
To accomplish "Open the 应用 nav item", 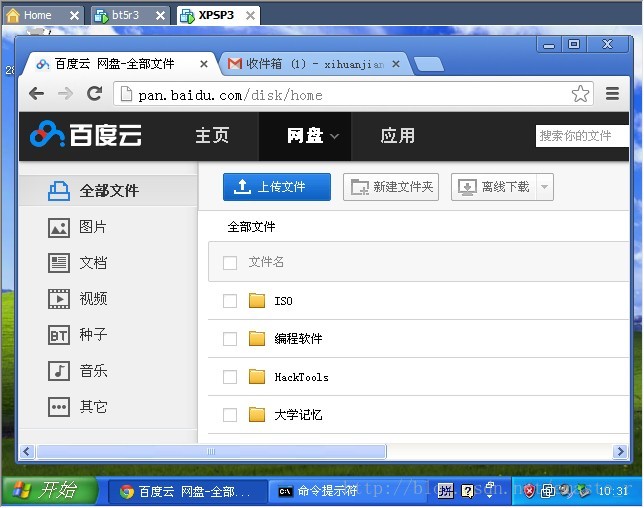I will pyautogui.click(x=397, y=136).
